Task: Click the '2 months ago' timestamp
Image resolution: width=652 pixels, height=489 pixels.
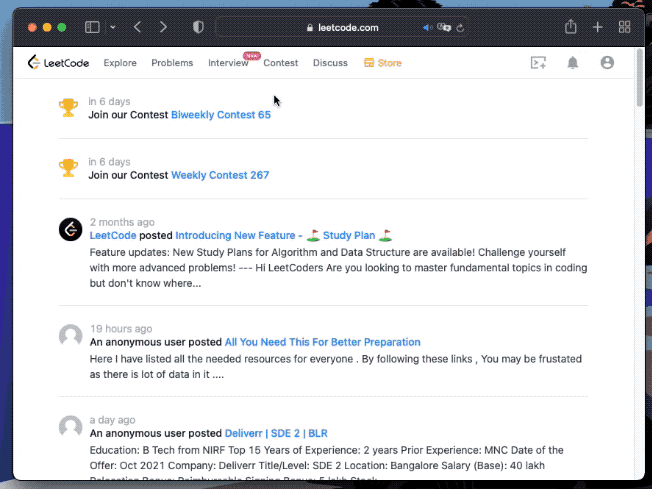Action: point(122,222)
